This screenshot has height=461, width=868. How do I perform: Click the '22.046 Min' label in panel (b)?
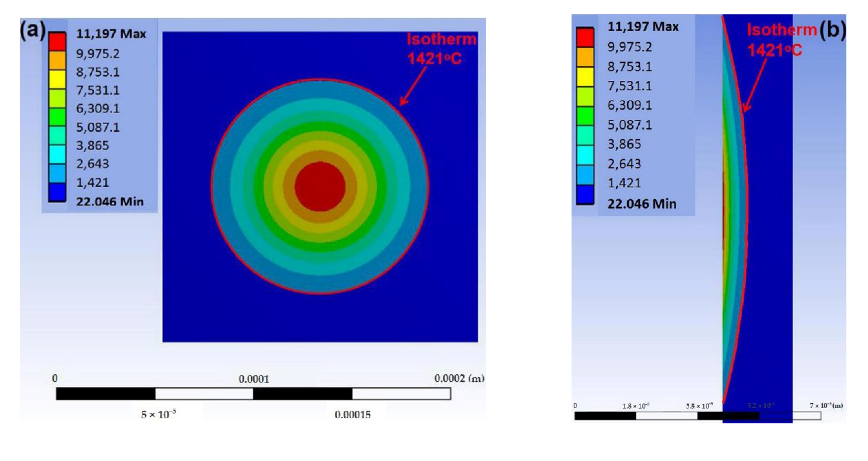tap(642, 204)
